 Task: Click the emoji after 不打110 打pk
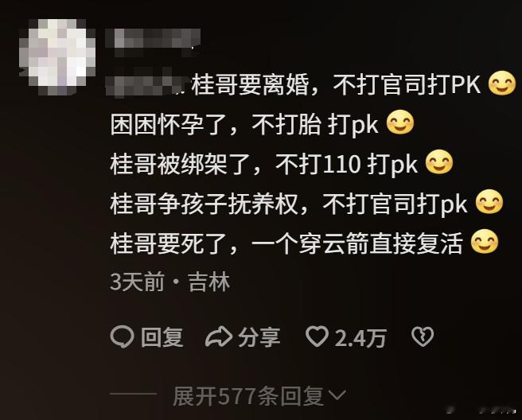[x=439, y=162]
